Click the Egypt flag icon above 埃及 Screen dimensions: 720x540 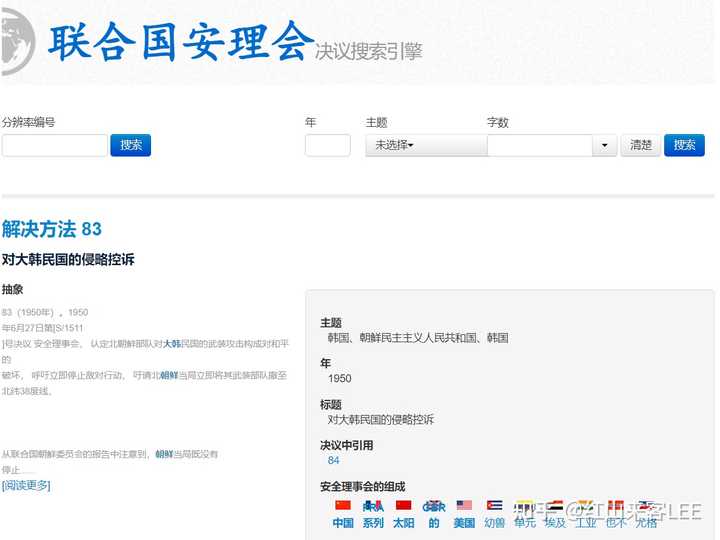tap(555, 505)
